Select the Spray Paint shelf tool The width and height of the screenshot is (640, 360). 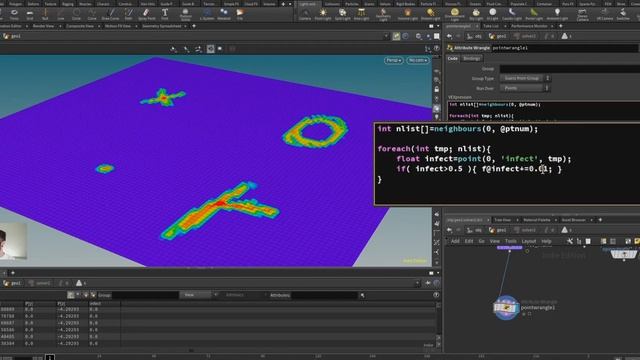(147, 14)
